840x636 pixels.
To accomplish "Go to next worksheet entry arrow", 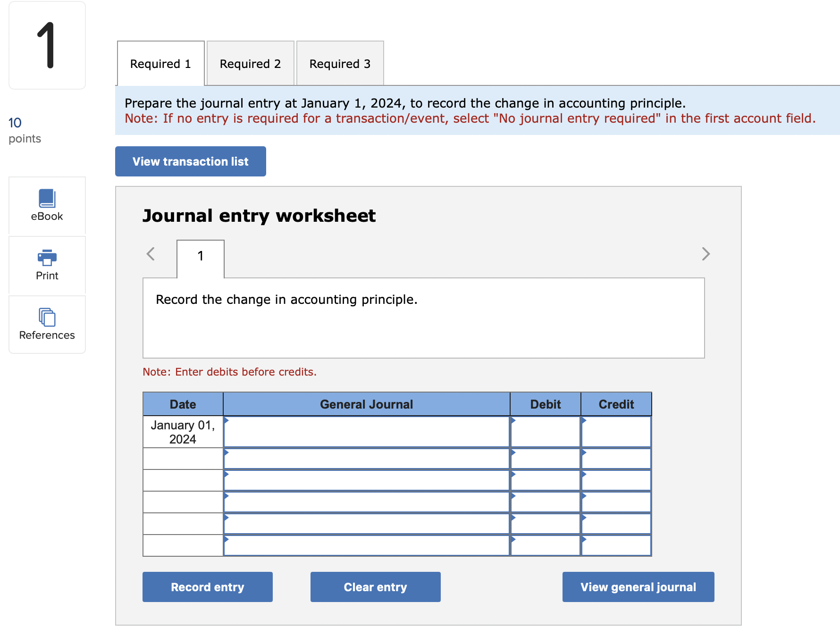I will tap(706, 254).
